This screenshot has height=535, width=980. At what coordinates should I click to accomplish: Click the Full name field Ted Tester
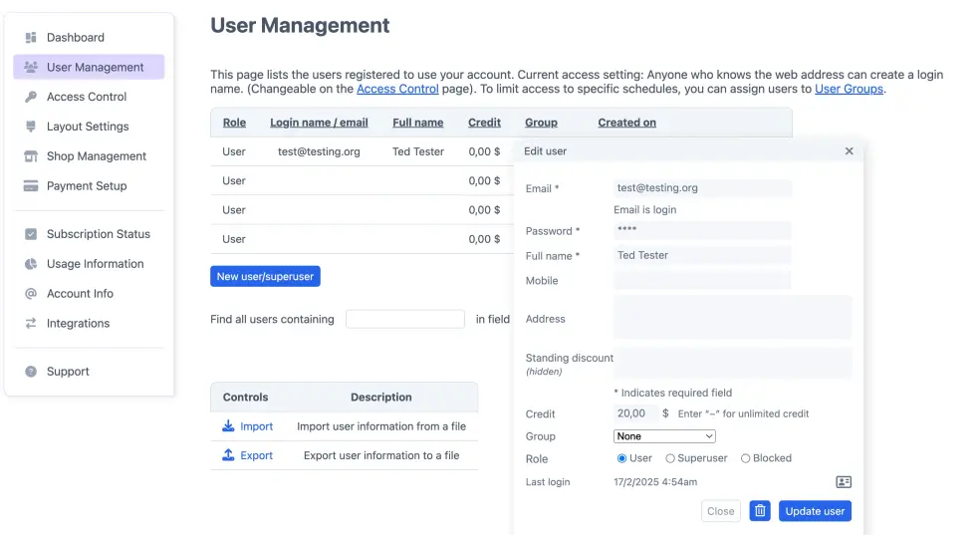(x=702, y=255)
